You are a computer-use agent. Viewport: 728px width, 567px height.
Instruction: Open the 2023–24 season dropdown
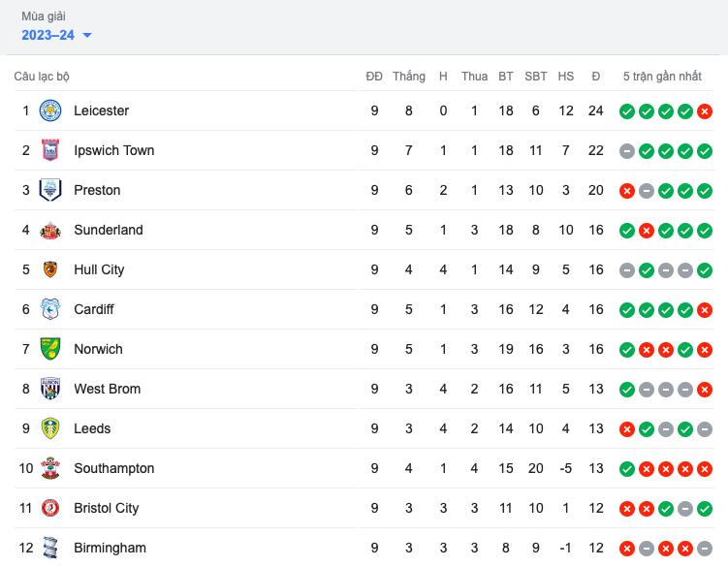[57, 35]
